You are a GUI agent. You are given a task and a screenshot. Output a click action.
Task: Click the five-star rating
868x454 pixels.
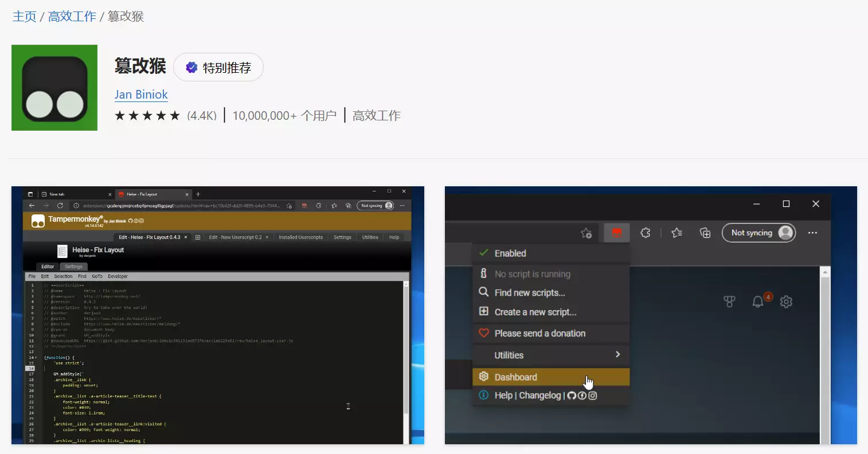[147, 116]
